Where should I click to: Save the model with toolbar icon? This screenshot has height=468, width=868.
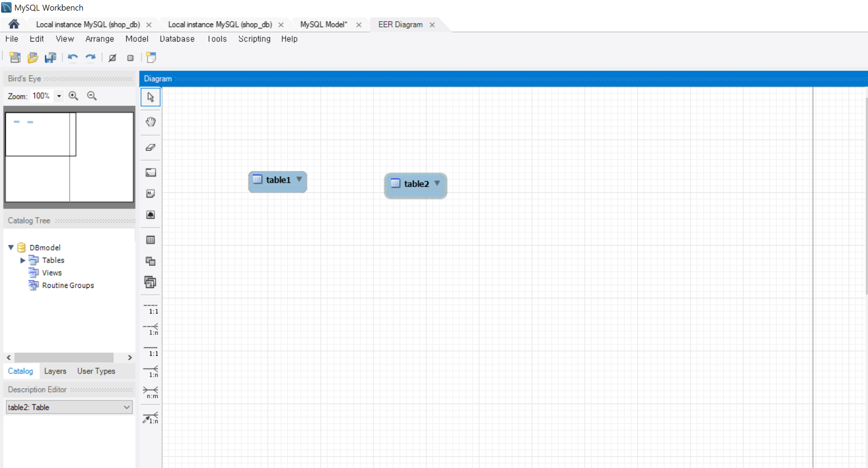[x=50, y=58]
